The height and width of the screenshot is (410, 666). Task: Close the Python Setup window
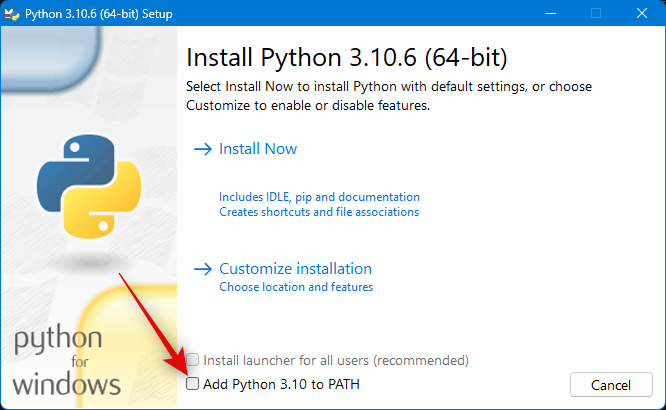[642, 13]
